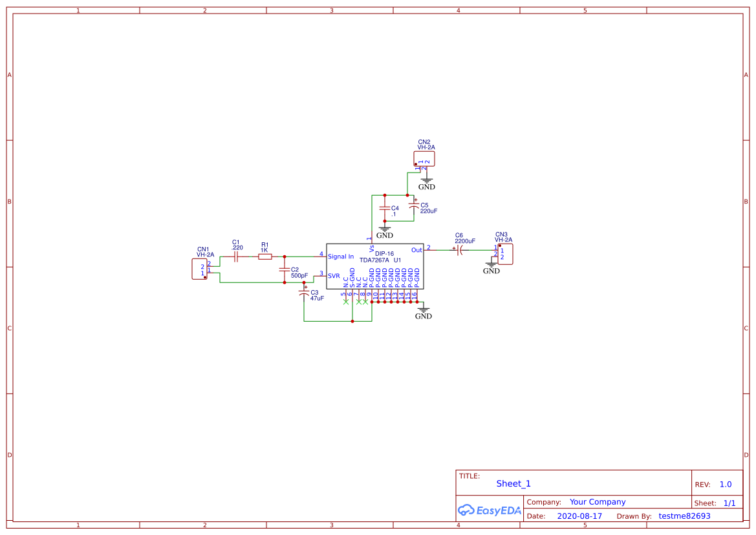
Task: Click capacitor C5 220uF symbol
Action: (414, 204)
